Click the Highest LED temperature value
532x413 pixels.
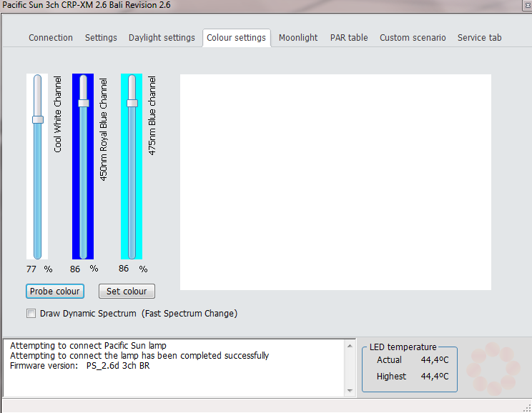[x=435, y=377]
